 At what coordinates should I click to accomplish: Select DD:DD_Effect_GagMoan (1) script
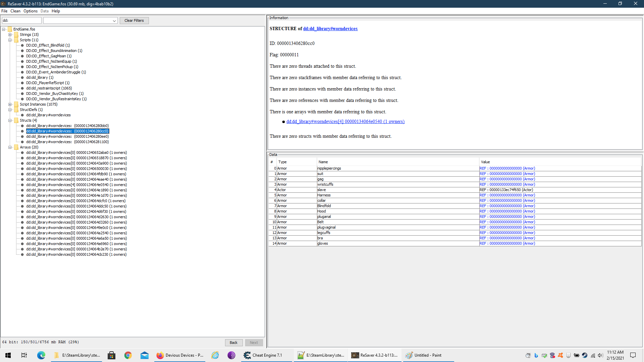[x=49, y=56]
